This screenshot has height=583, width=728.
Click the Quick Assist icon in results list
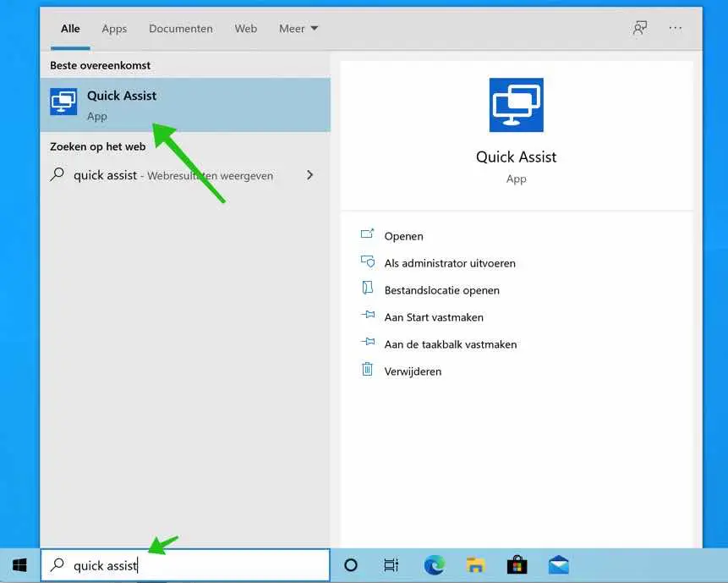point(63,102)
